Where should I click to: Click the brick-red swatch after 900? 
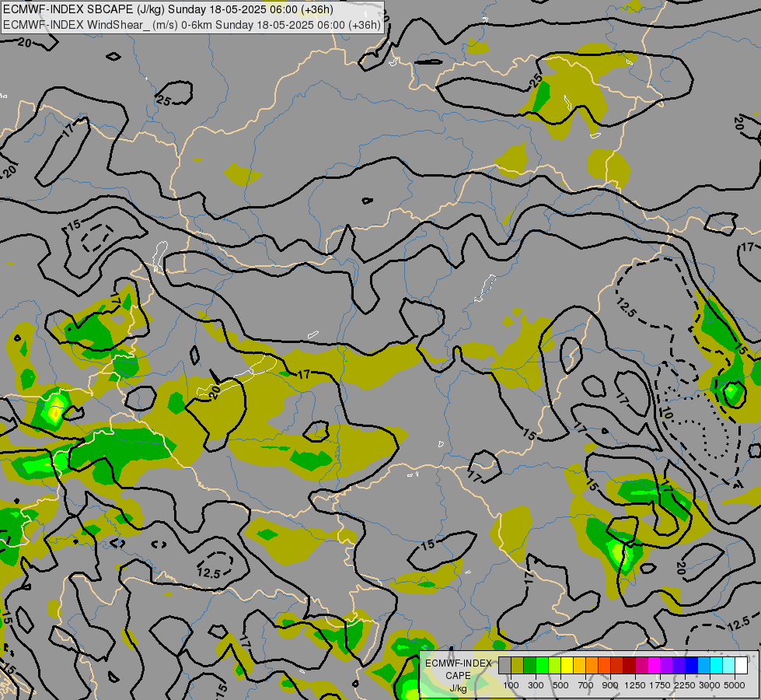[x=617, y=666]
